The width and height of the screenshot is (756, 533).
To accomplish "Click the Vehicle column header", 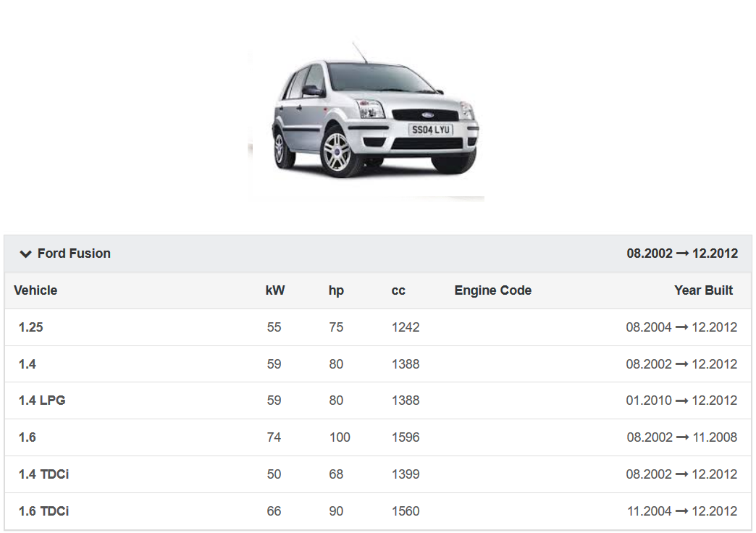I will (x=35, y=290).
